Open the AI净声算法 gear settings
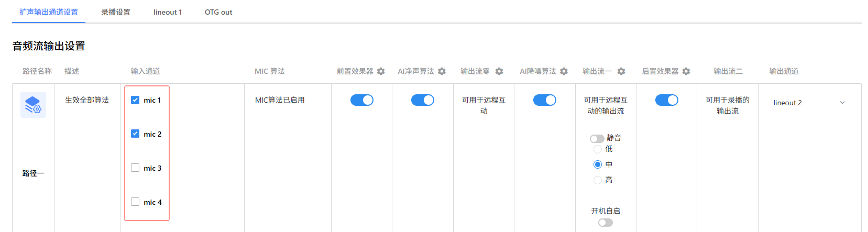Image resolution: width=868 pixels, height=232 pixels. pyautogui.click(x=442, y=71)
